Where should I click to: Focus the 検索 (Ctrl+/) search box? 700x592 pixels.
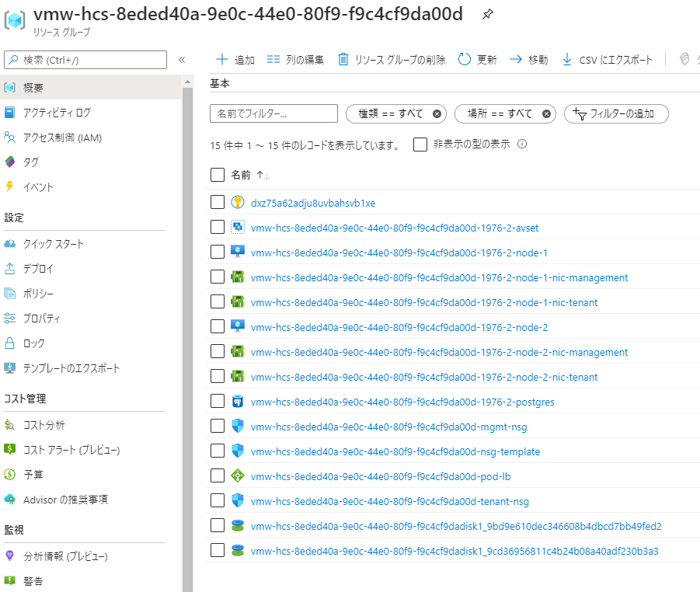[85, 60]
